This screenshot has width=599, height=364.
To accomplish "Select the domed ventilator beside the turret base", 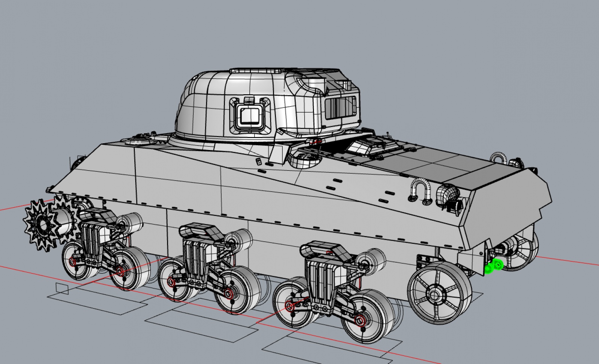I will [304, 160].
